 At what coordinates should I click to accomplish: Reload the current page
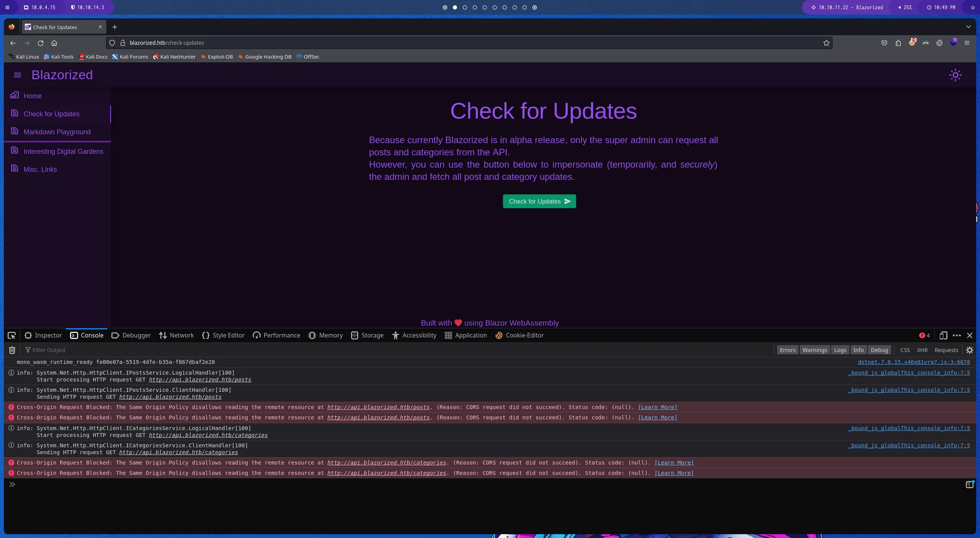(41, 43)
